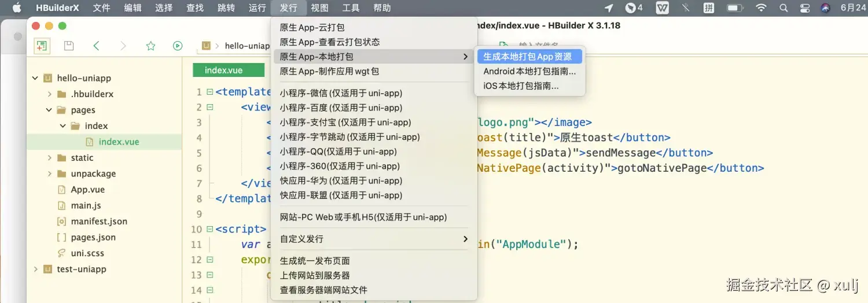Close the 发行 menu in menu bar
The height and width of the screenshot is (303, 868).
(288, 8)
